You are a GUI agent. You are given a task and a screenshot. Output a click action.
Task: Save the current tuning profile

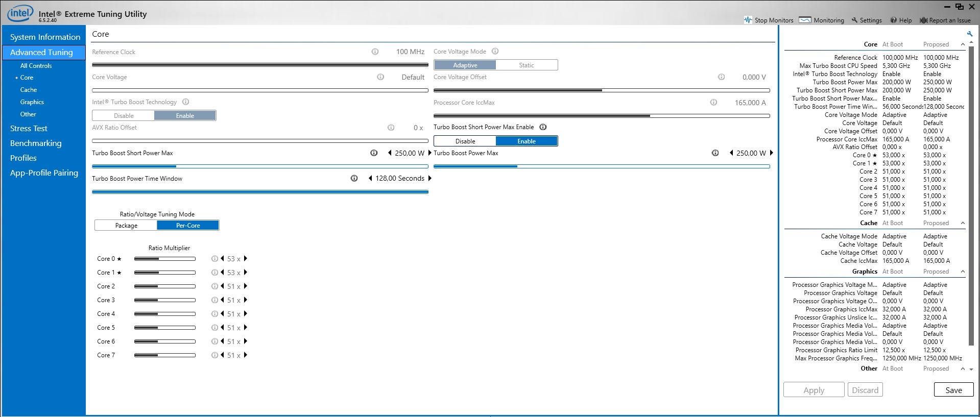tap(953, 390)
